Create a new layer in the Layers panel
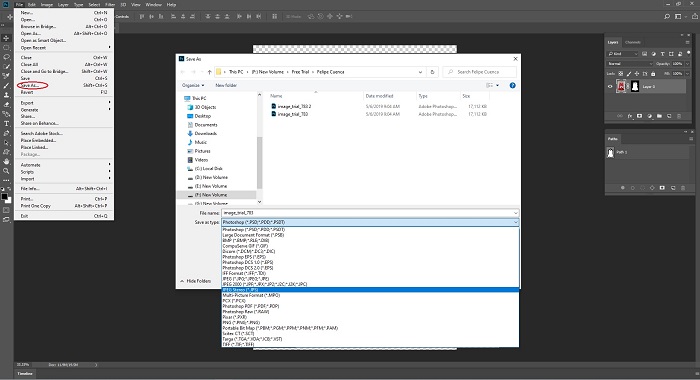Screen dimensions: 700x380 (669, 116)
